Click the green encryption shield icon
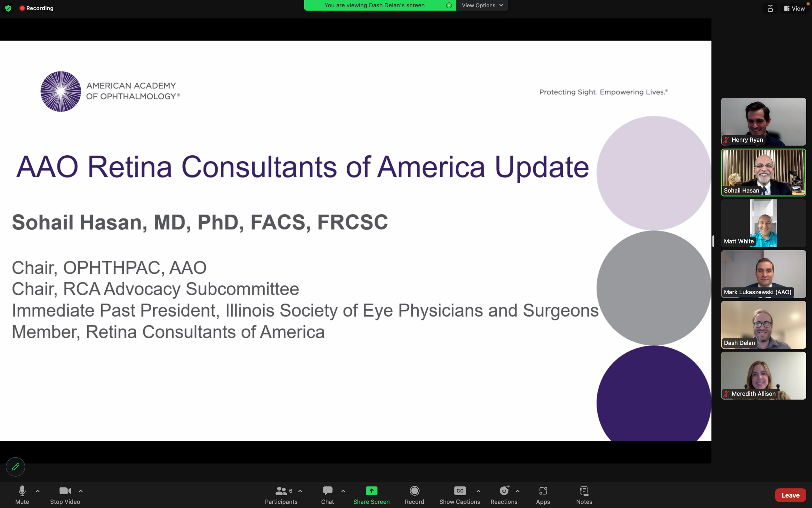 click(x=8, y=8)
